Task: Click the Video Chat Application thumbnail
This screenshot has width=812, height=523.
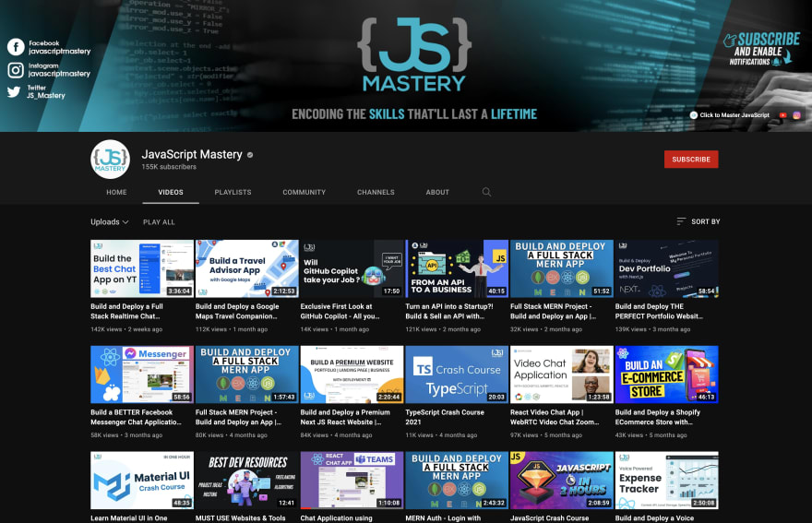Action: point(562,374)
